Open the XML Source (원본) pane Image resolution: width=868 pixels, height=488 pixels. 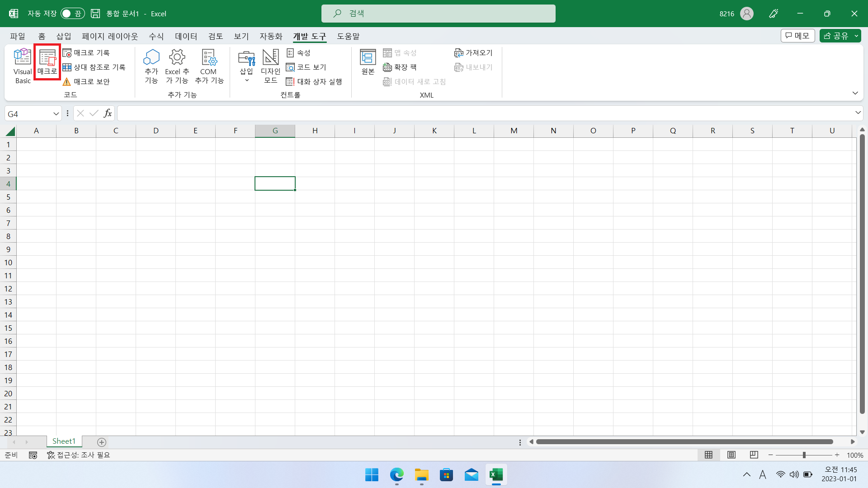point(368,62)
